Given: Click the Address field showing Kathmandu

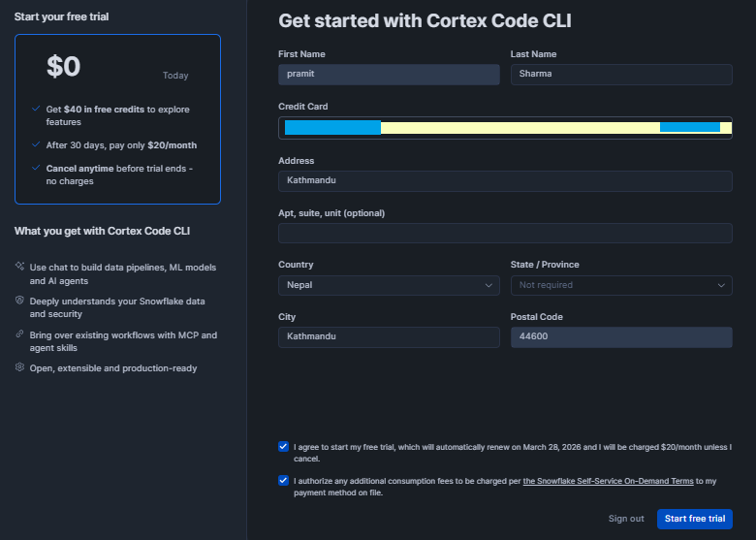Looking at the screenshot, I should point(505,180).
